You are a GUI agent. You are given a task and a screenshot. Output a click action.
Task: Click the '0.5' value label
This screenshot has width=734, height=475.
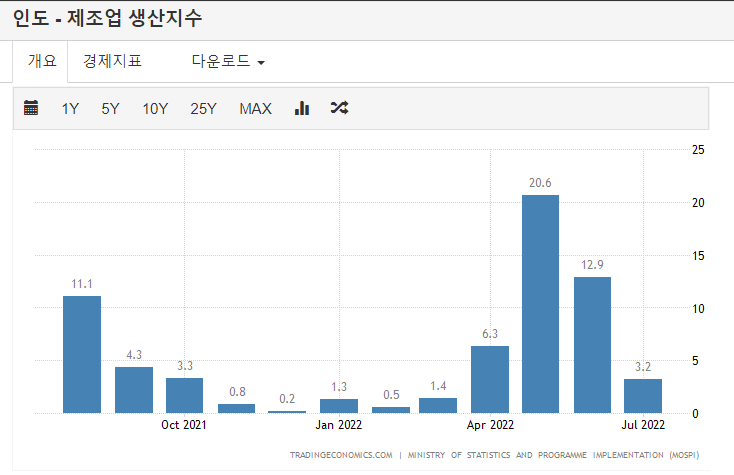(391, 395)
